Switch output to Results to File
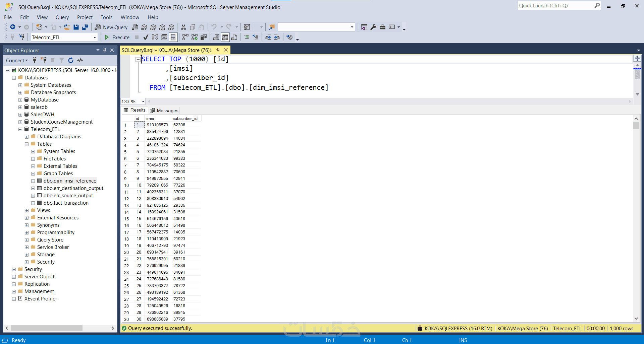Image resolution: width=644 pixels, height=344 pixels. tap(234, 37)
